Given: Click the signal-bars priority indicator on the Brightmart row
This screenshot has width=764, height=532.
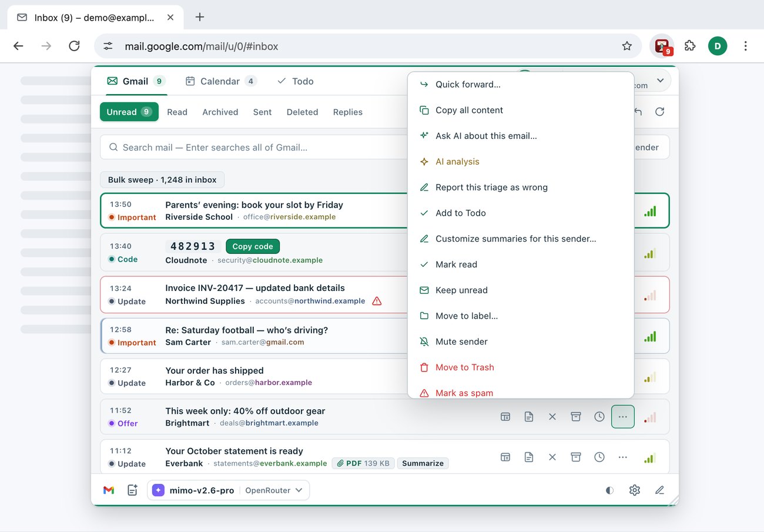Looking at the screenshot, I should tap(650, 417).
